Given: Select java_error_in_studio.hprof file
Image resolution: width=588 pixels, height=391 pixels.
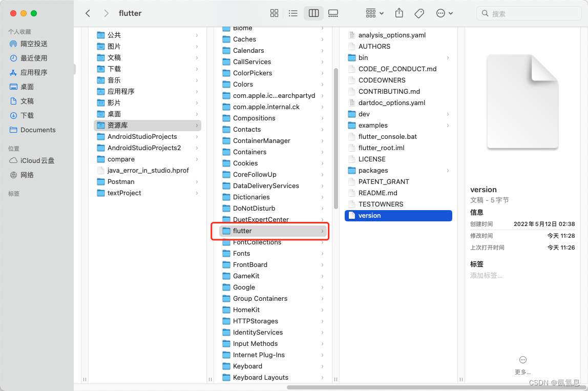Looking at the screenshot, I should click(148, 170).
